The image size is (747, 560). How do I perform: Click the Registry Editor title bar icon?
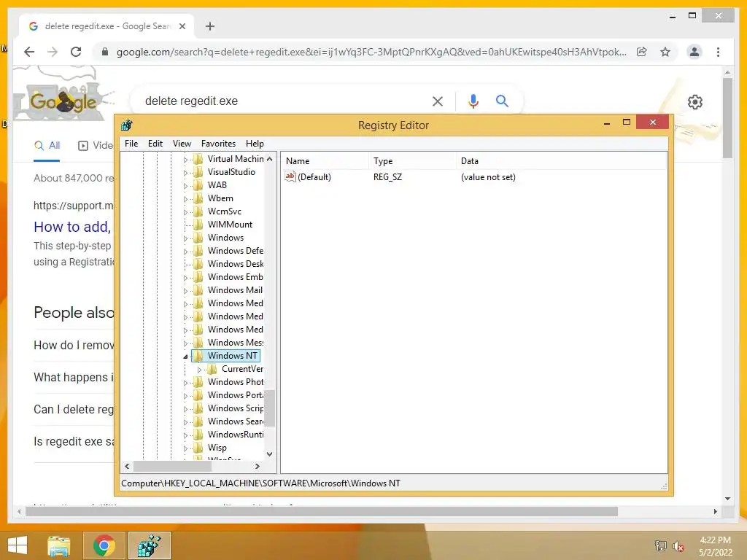point(126,125)
